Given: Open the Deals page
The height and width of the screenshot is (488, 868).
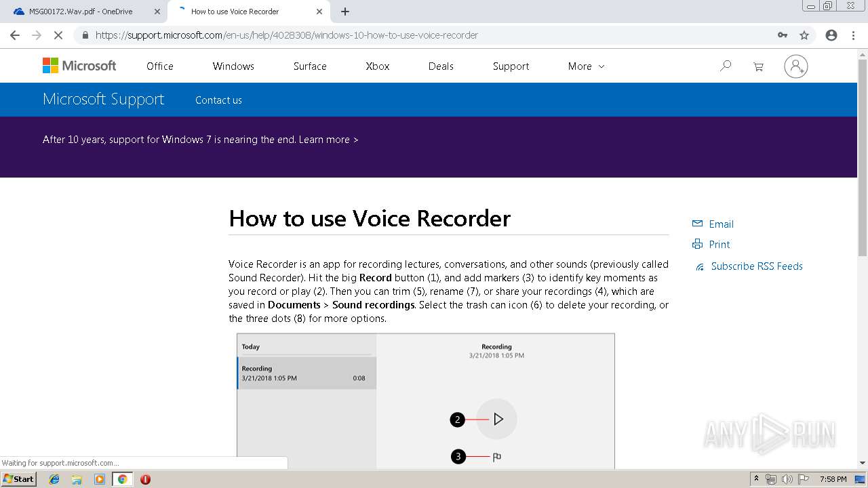Looking at the screenshot, I should coord(441,66).
